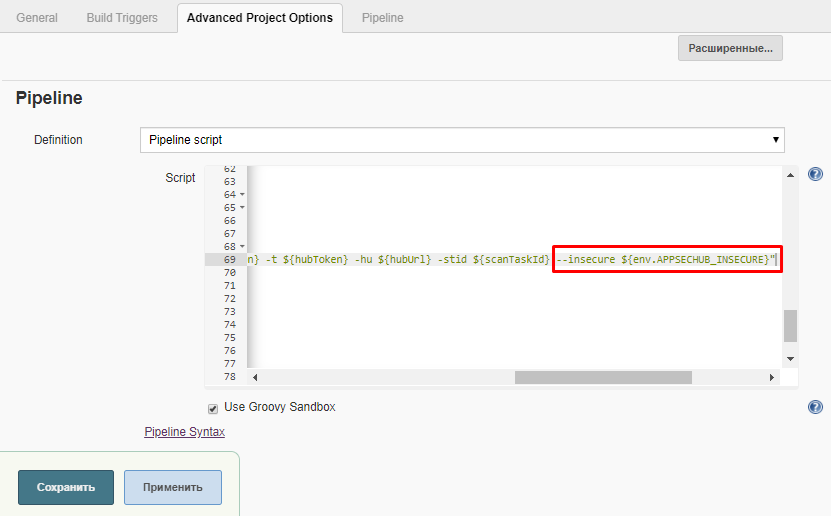The image size is (831, 516).
Task: Toggle the Use Groovy Sandbox checkbox
Action: [x=212, y=408]
